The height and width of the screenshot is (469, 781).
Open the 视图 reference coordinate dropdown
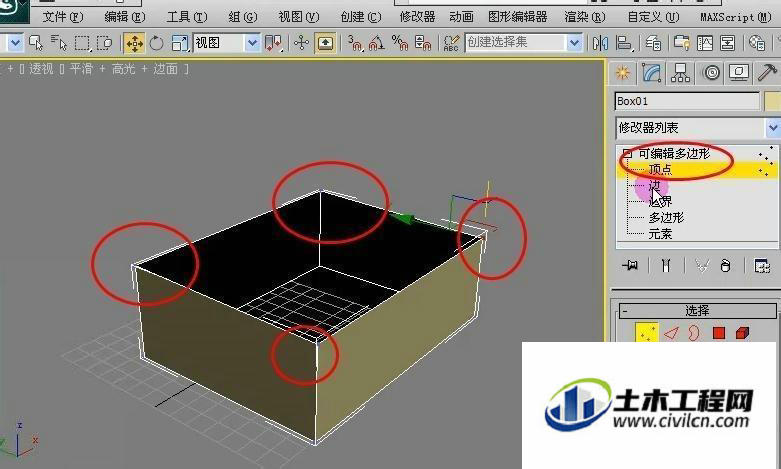227,43
